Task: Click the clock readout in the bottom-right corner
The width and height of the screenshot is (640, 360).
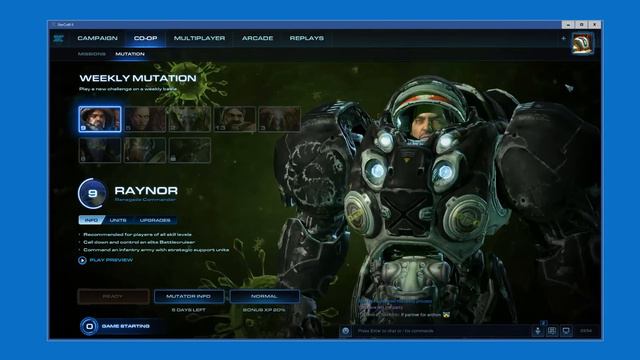Action: click(586, 331)
